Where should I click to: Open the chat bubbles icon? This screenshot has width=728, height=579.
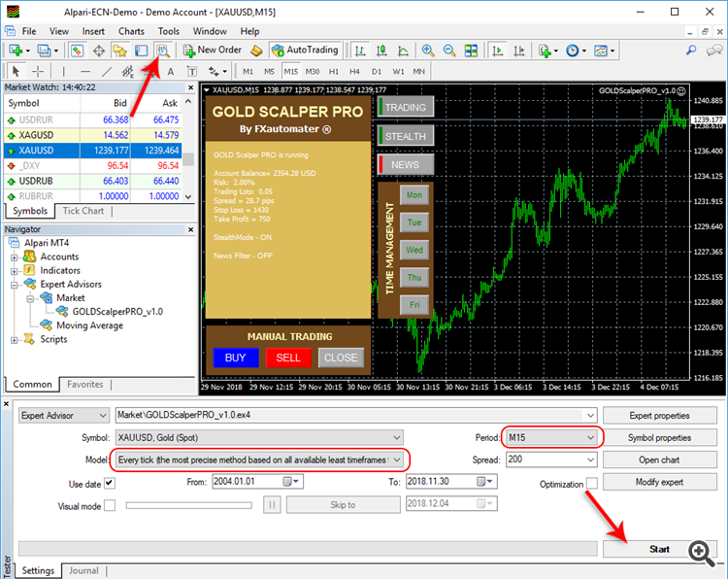click(x=714, y=50)
